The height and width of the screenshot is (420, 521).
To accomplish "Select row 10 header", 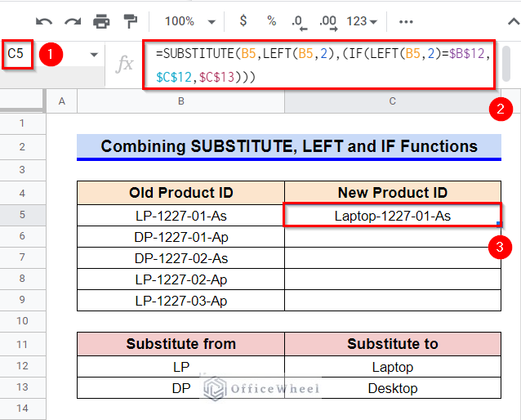I will (22, 321).
